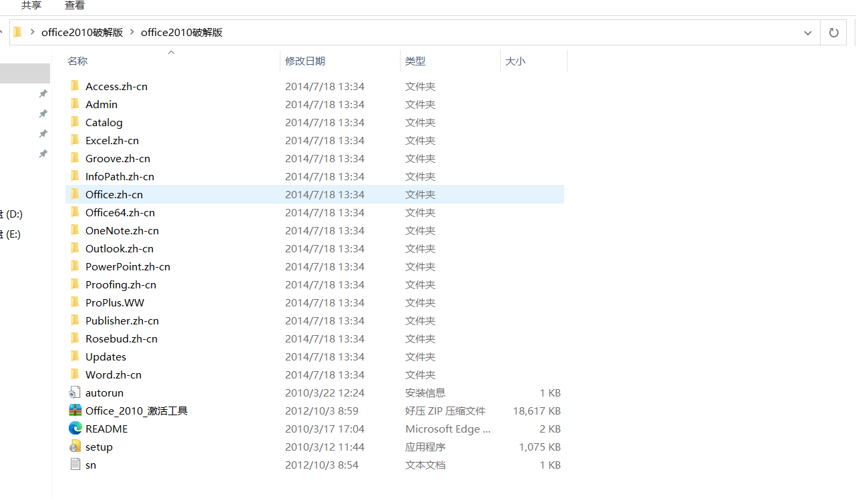Open the 共享 ribbon tab

point(31,5)
